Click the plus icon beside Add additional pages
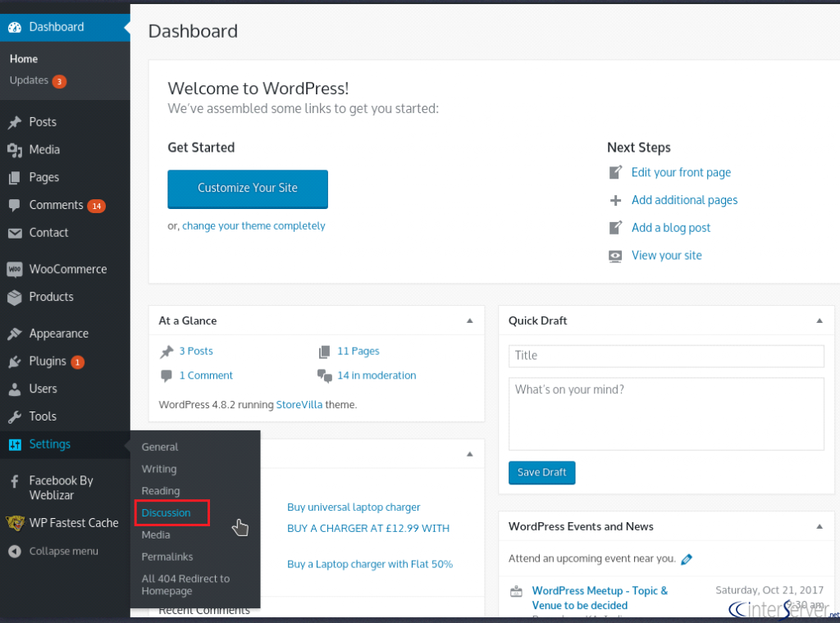840x623 pixels. 615,200
